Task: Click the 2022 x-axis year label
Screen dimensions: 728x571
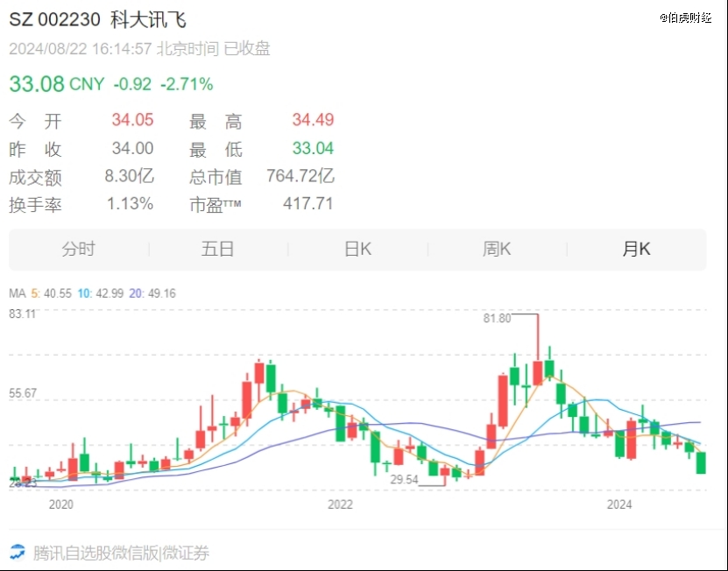Action: pyautogui.click(x=340, y=504)
